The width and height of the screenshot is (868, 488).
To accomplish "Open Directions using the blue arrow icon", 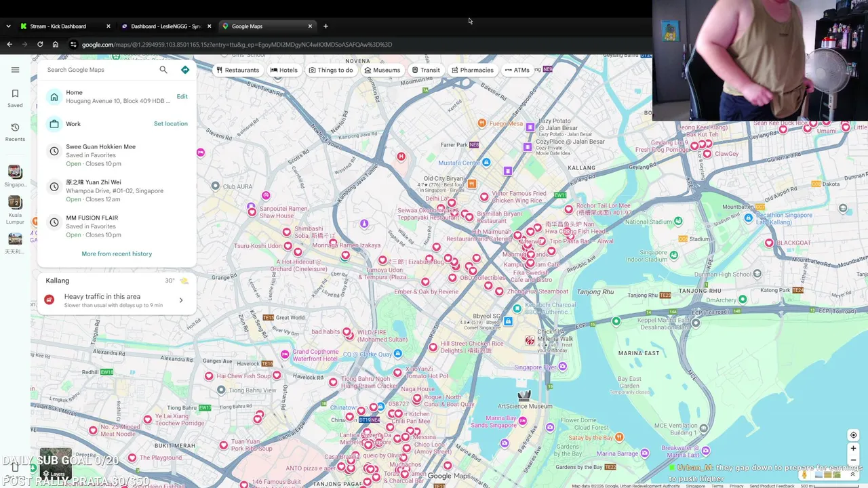I will (185, 70).
